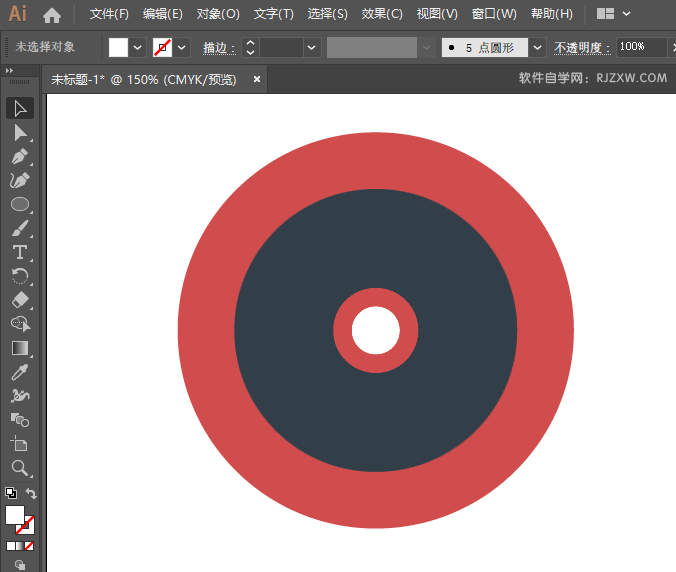Viewport: 676px width, 572px height.
Task: Select the Zoom tool magnifier
Action: point(19,468)
